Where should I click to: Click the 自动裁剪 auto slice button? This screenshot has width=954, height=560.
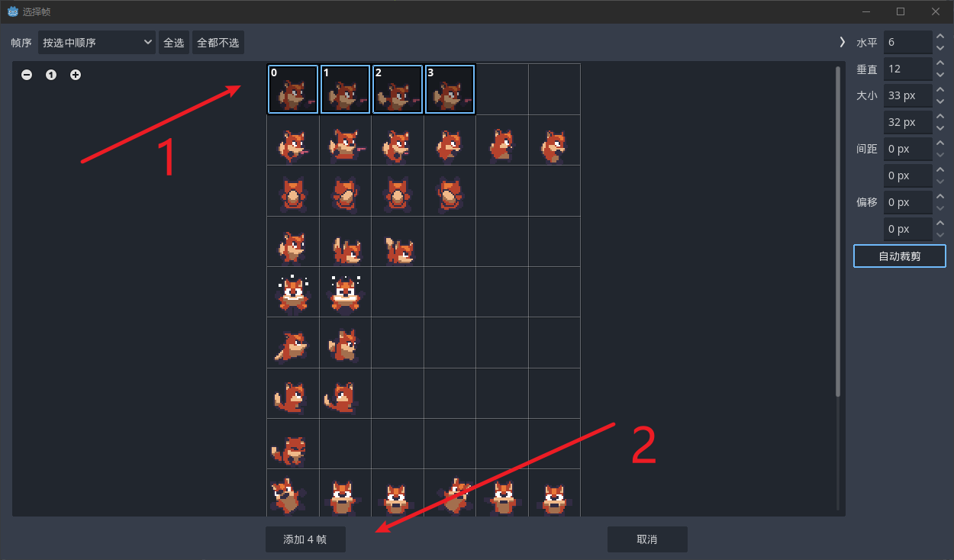(x=900, y=256)
